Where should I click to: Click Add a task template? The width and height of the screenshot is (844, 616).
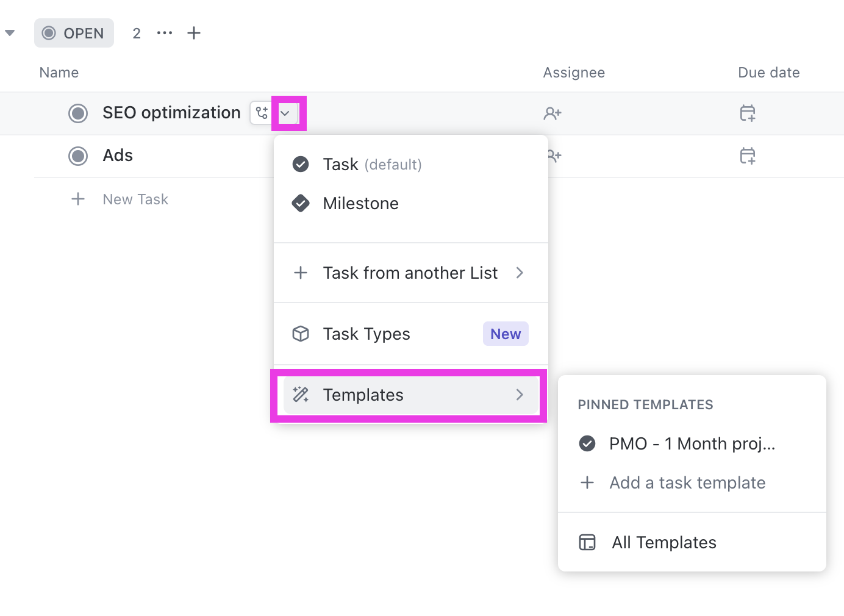coord(687,482)
